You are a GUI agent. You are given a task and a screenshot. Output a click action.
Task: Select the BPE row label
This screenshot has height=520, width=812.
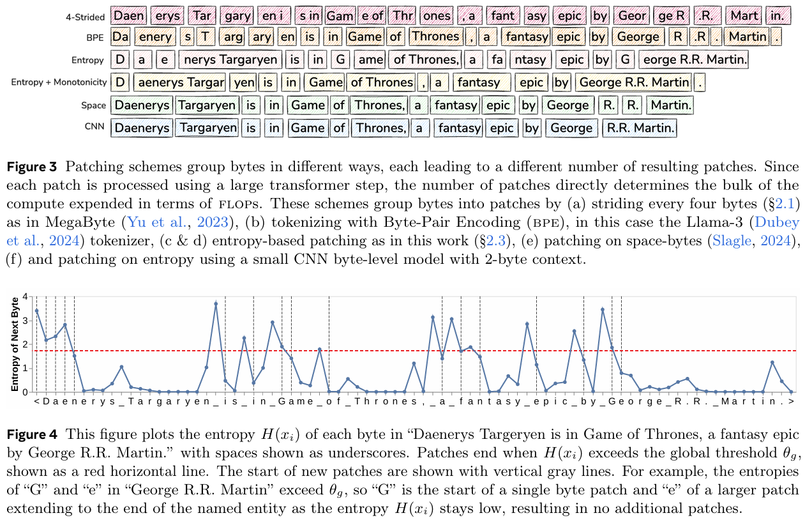click(93, 38)
